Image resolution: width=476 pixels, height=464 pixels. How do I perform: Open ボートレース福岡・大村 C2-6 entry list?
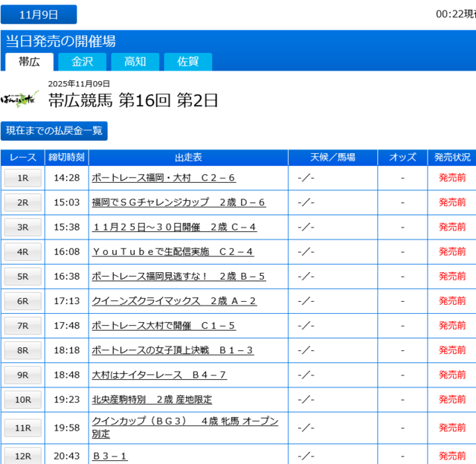(164, 178)
